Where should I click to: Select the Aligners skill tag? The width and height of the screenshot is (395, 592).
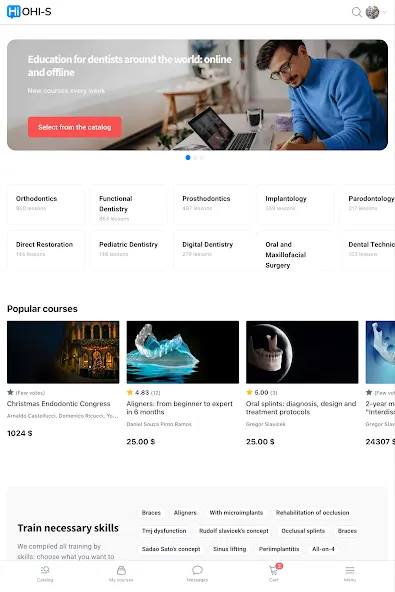pyautogui.click(x=185, y=513)
